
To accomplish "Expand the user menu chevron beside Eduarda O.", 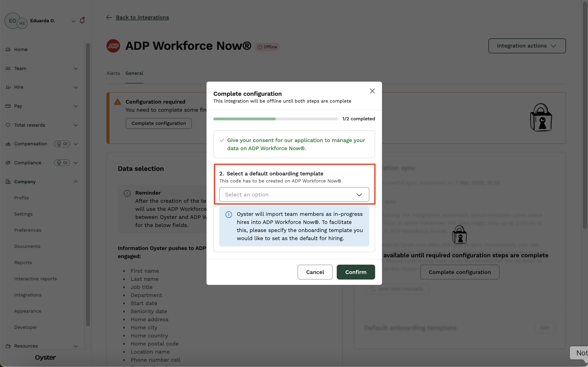I will coord(73,21).
